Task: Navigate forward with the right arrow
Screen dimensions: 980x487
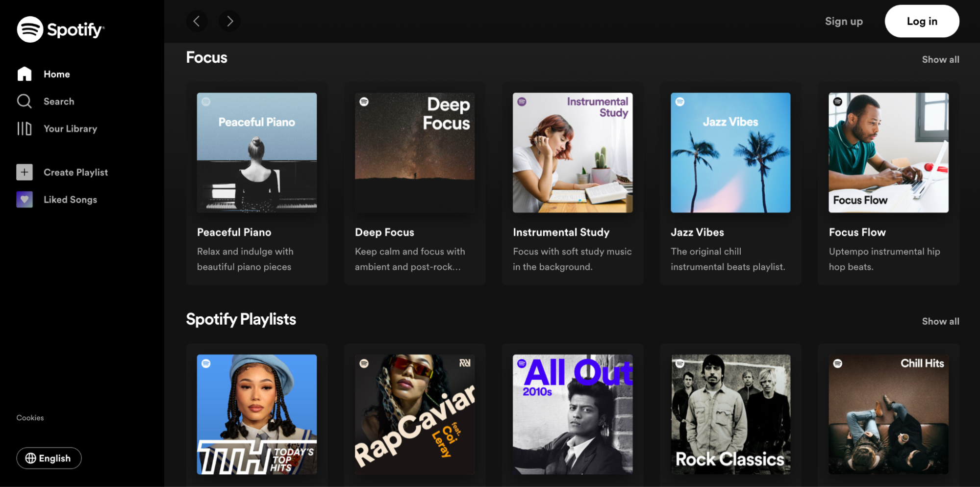Action: click(x=229, y=21)
